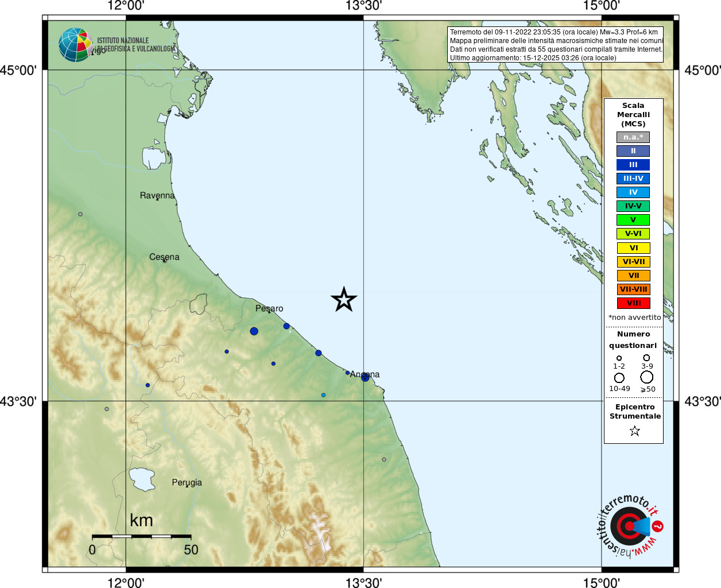Click the 'Ultimo aggiornamento' line in header
Screen dimensions: 721x588
tap(533, 58)
